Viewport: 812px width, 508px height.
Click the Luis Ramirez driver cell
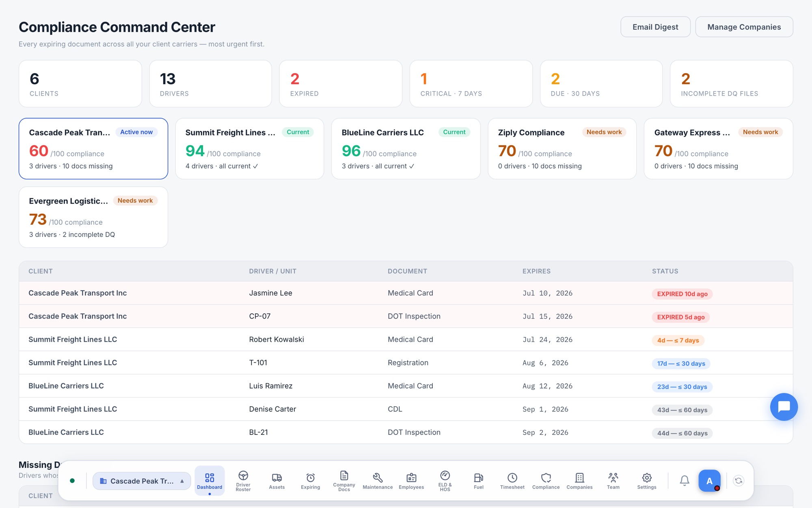click(271, 386)
